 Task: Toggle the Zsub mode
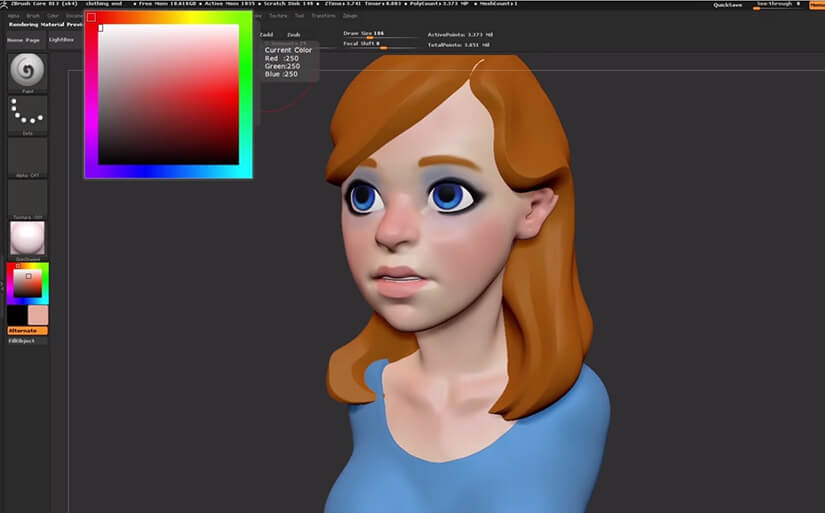(x=294, y=35)
